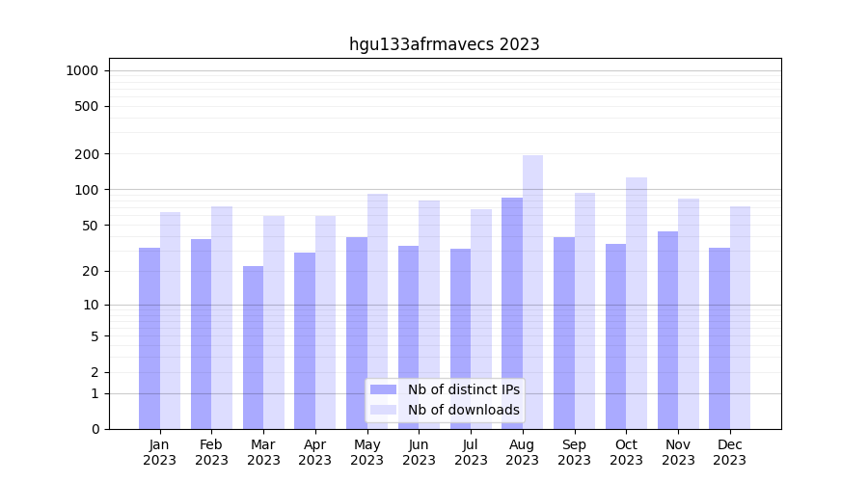Click the dark blue distinct IPs legend swatch
The height and width of the screenshot is (482, 868).
tap(383, 389)
